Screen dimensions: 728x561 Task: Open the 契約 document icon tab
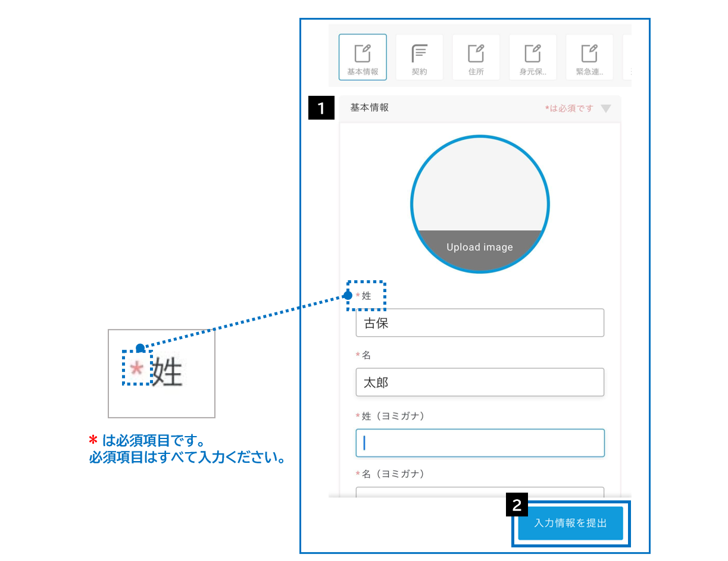(x=420, y=57)
